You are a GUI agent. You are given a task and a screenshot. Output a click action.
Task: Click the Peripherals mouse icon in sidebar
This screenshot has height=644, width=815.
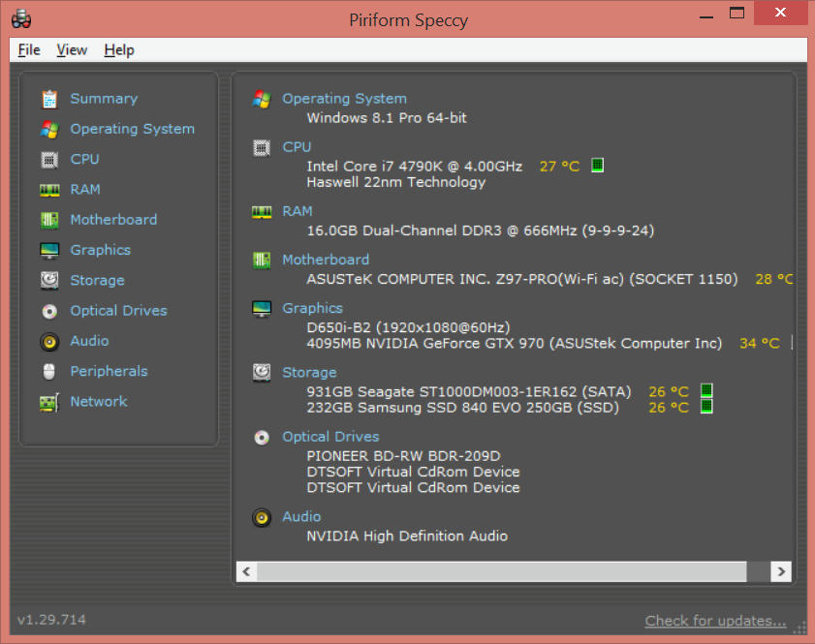point(49,371)
